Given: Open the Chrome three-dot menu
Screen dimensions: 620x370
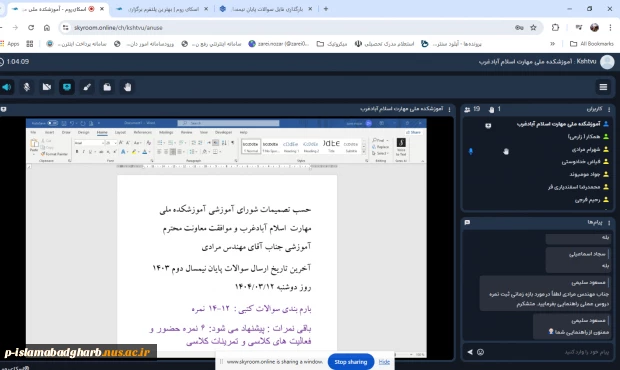Looking at the screenshot, I should click(x=610, y=27).
